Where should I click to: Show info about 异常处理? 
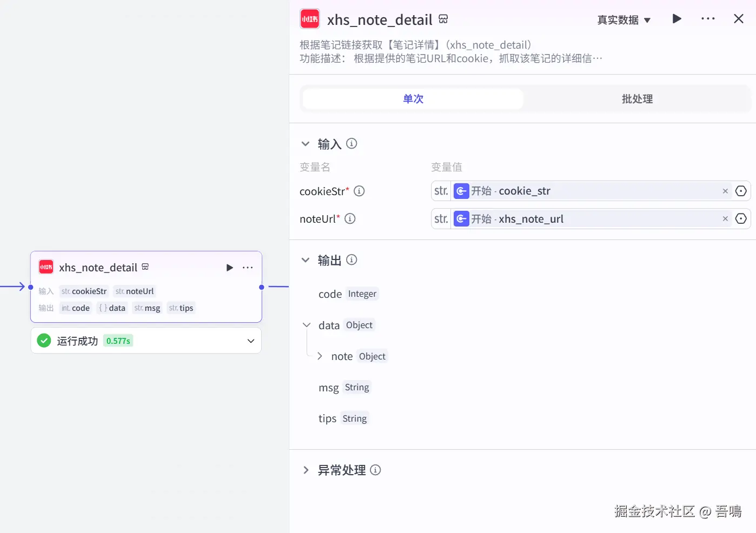coord(375,470)
